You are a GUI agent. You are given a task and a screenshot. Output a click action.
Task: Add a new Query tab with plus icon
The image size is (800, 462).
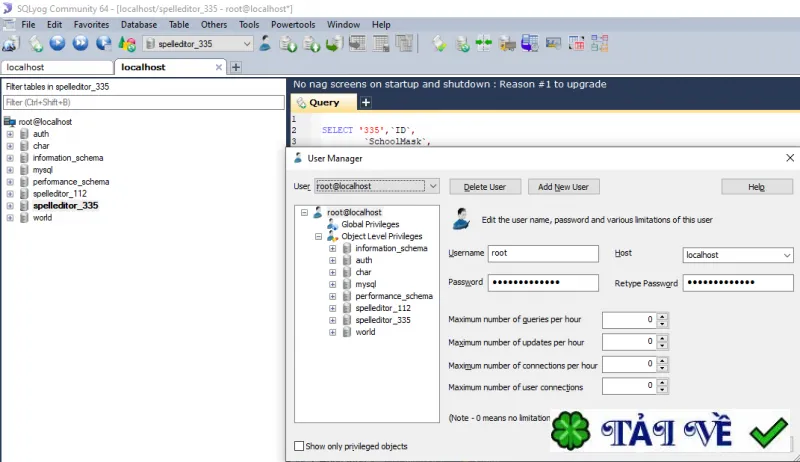coord(366,102)
